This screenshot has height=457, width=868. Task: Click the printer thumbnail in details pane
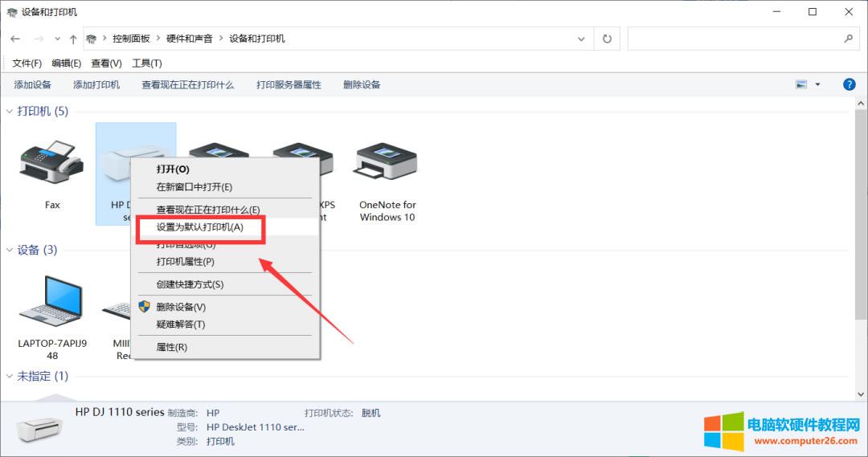pyautogui.click(x=39, y=428)
